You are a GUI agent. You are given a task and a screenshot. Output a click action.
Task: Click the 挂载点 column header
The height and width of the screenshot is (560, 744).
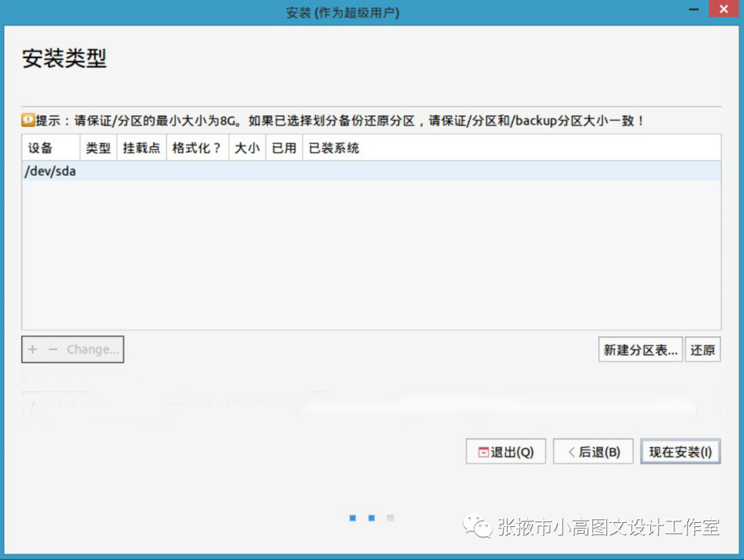141,148
